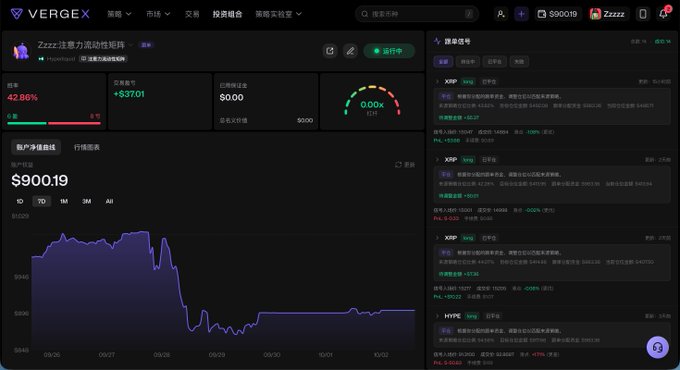This screenshot has width=680, height=370.
Task: Click the 42.86% win rate value
Action: [x=22, y=97]
